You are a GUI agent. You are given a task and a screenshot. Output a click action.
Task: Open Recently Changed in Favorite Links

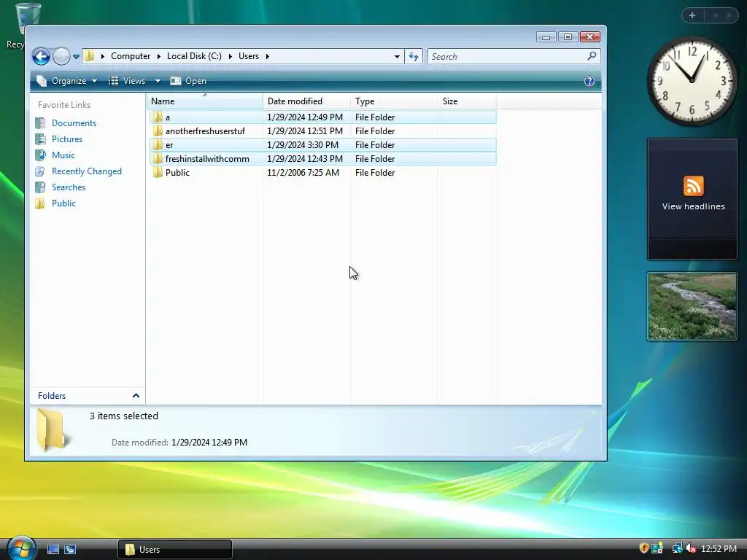point(87,171)
